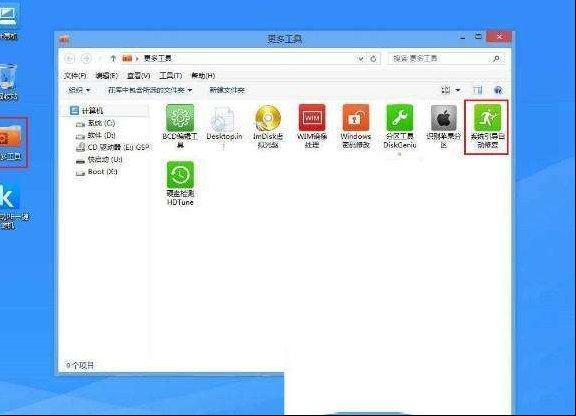Open the BCD编辑工具 green gear icon

point(180,118)
